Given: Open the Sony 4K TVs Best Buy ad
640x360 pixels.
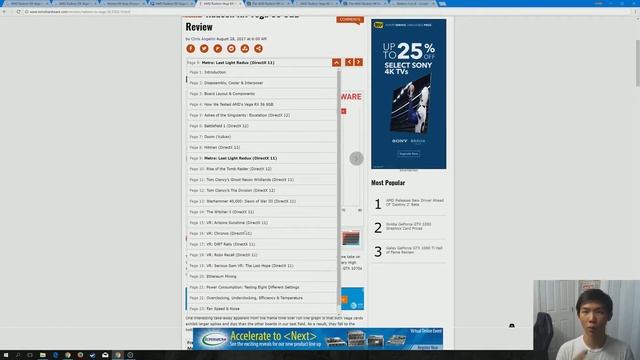Looking at the screenshot, I should click(409, 94).
